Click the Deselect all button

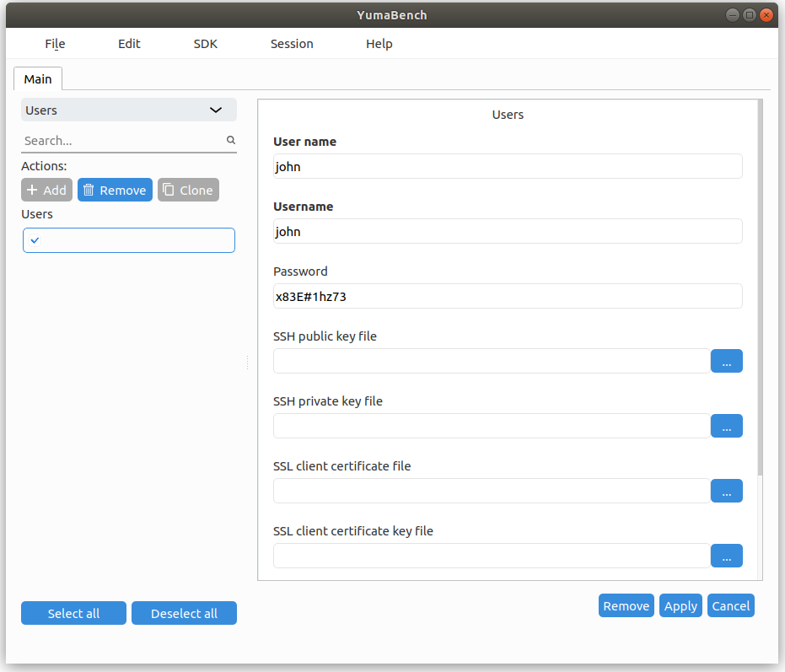coord(184,613)
